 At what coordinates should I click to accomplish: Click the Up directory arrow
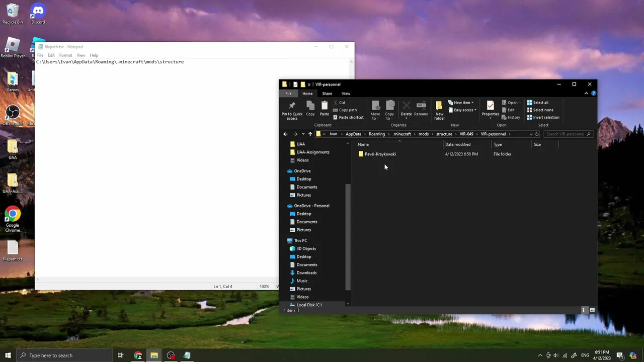(310, 134)
